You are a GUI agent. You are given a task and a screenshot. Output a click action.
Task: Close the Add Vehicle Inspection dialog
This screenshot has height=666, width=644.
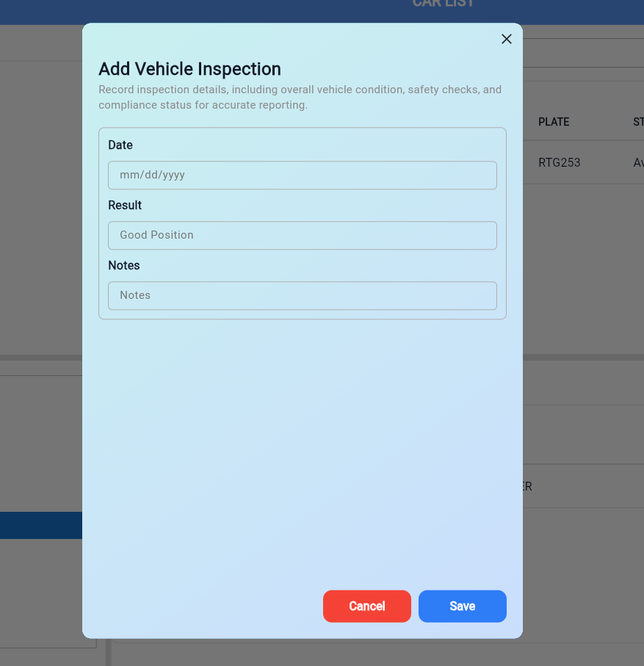coord(506,40)
